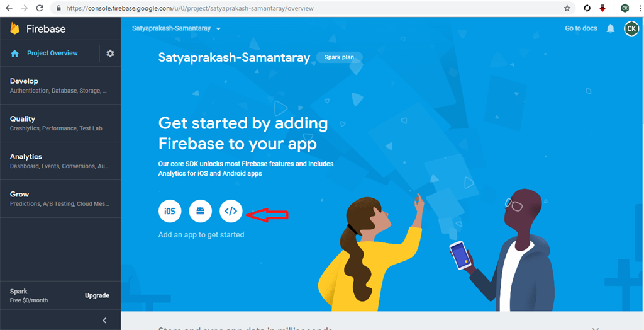The width and height of the screenshot is (644, 330).
Task: Select the iOS app icon
Action: coord(170,211)
